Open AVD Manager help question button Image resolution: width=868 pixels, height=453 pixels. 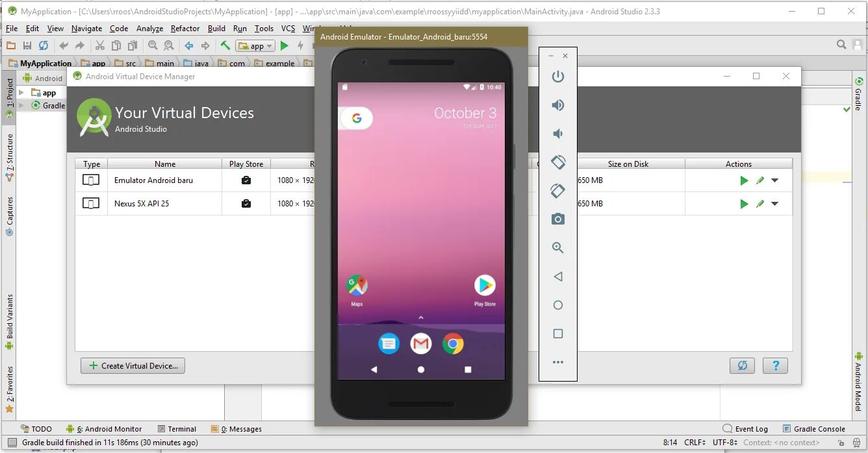tap(775, 365)
